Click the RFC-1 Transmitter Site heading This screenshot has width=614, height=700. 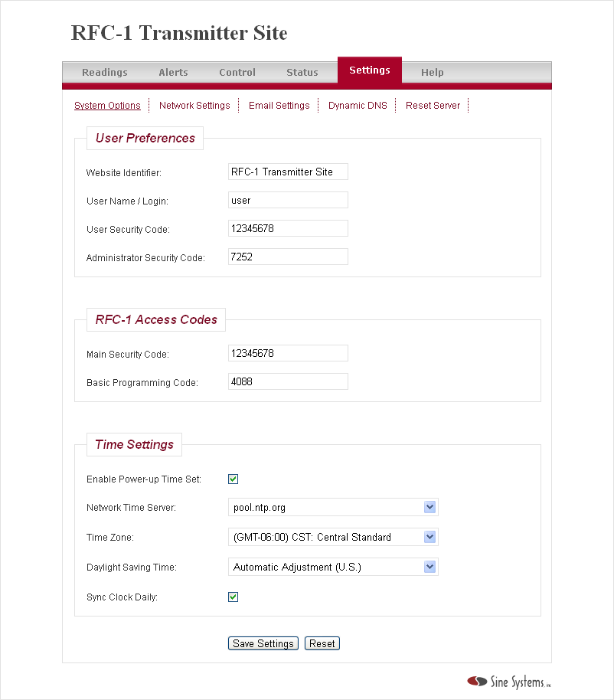point(179,33)
